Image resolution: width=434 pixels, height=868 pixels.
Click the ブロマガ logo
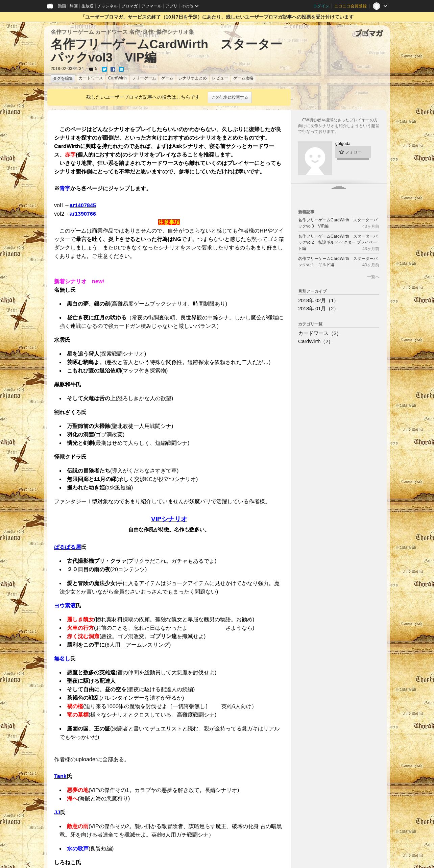369,33
